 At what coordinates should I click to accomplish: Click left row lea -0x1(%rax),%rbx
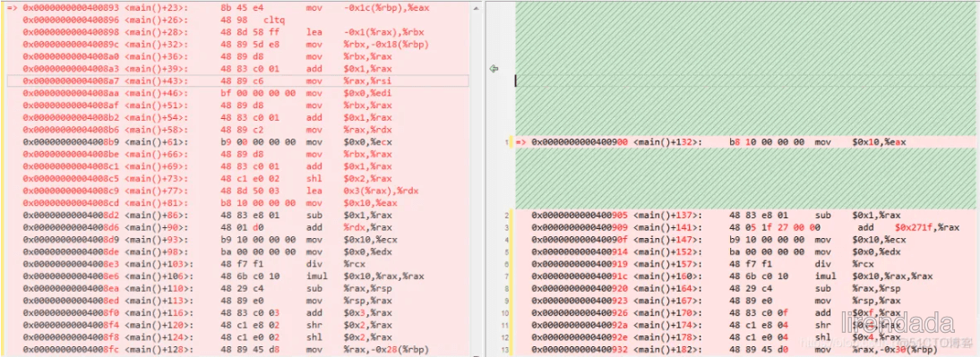coord(237,32)
